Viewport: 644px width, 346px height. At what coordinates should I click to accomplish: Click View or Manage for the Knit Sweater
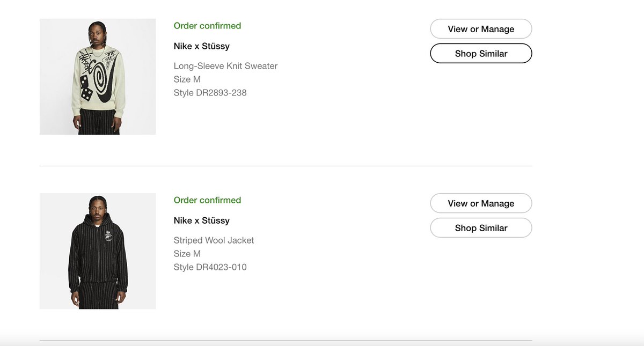pyautogui.click(x=481, y=29)
